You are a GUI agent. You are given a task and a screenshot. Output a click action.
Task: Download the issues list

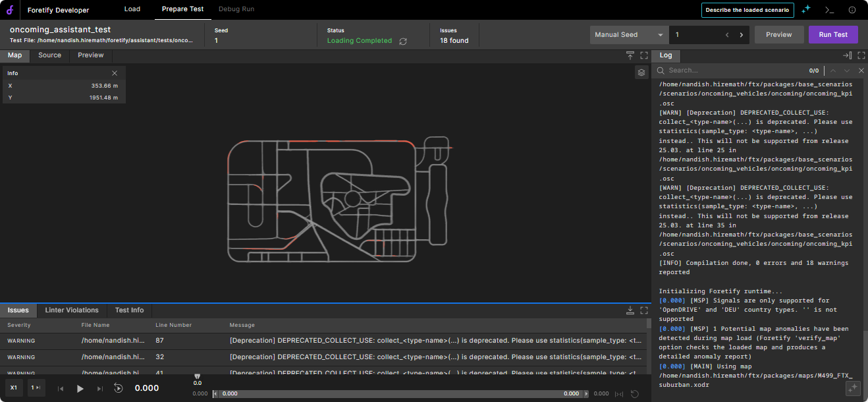coord(630,310)
